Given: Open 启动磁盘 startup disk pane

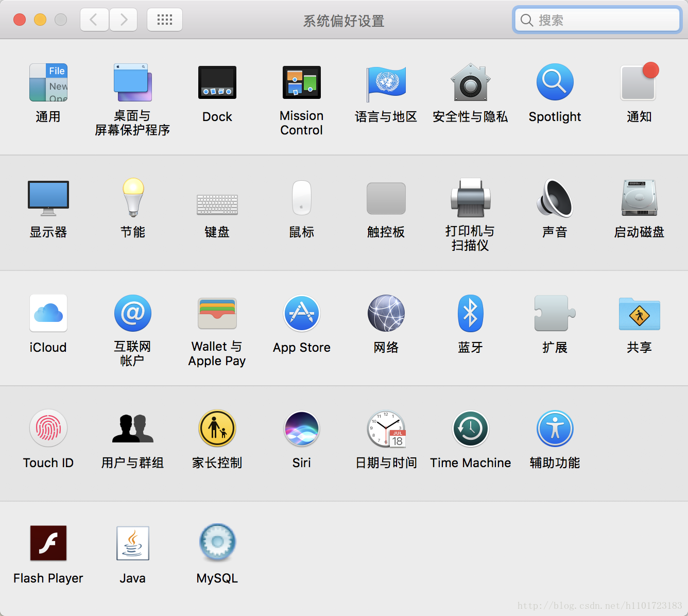Looking at the screenshot, I should point(640,198).
